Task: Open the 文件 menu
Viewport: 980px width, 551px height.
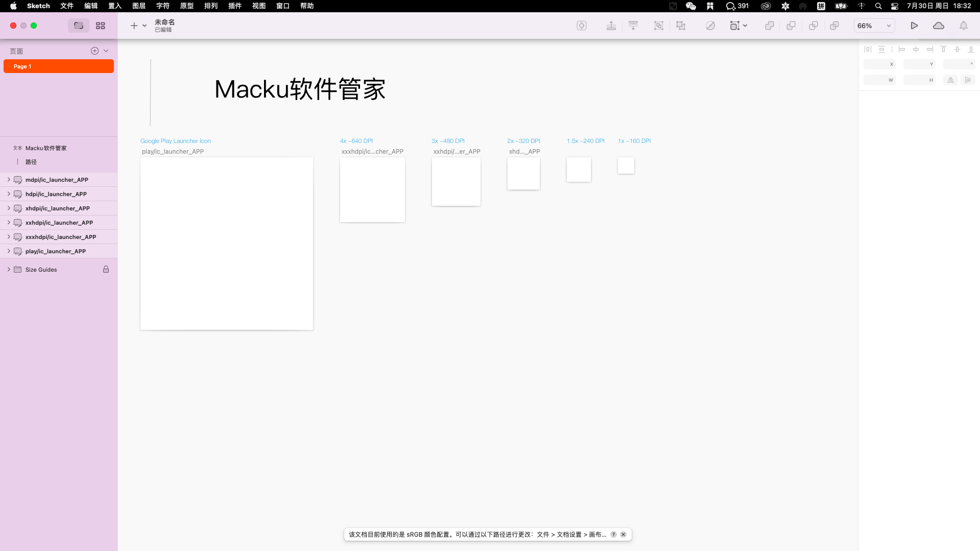Action: 67,6
